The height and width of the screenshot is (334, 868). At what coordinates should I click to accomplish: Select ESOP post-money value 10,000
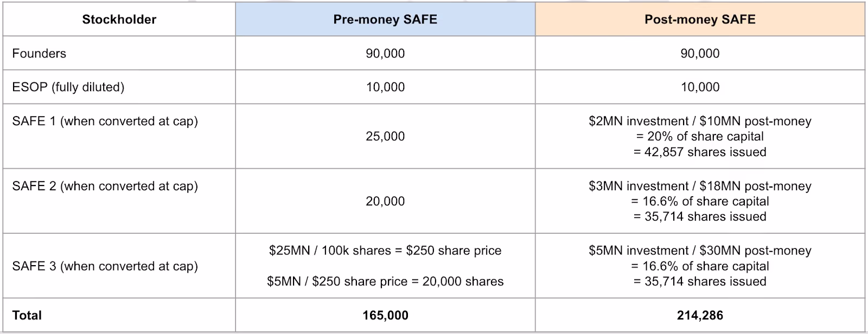click(700, 87)
